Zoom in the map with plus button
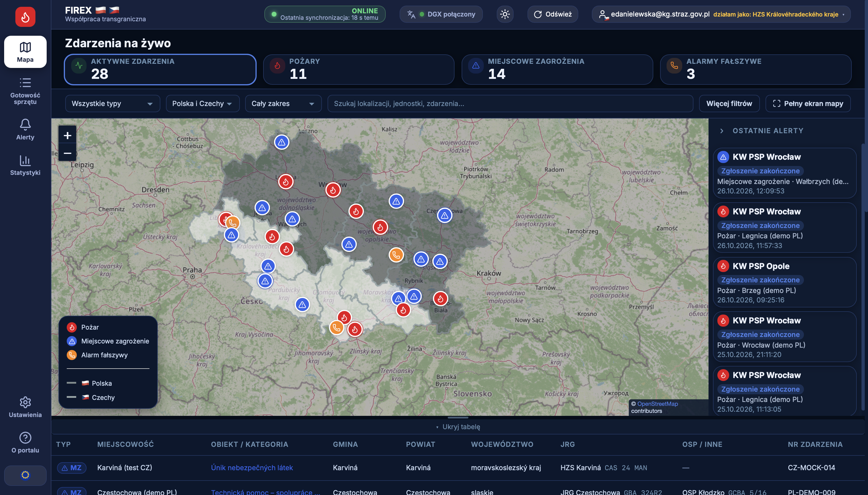 coord(67,135)
